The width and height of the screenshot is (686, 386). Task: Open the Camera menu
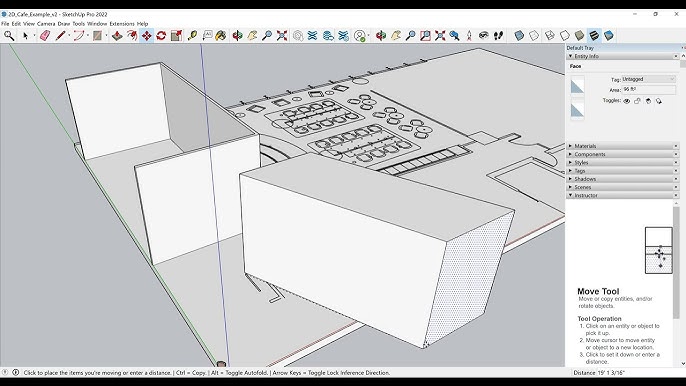point(46,24)
